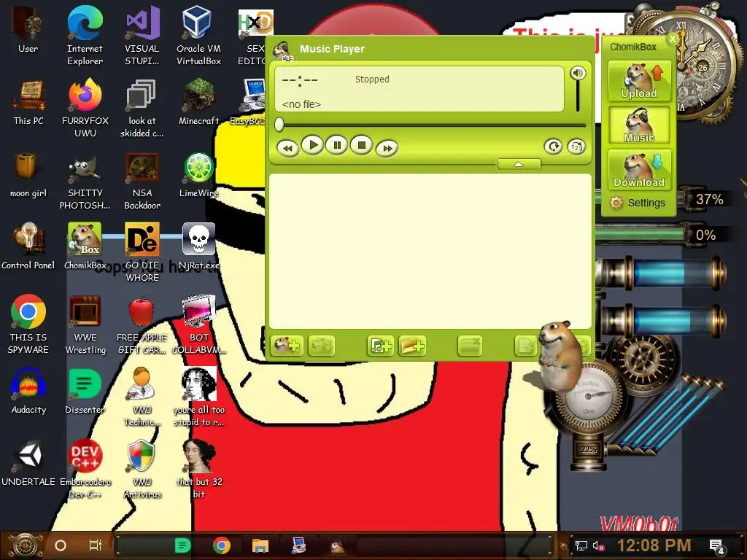Select the VM0 Technic... desktop icon

(142, 397)
